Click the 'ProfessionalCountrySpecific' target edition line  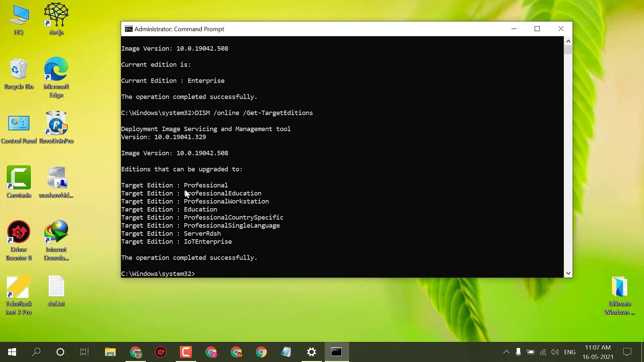202,217
